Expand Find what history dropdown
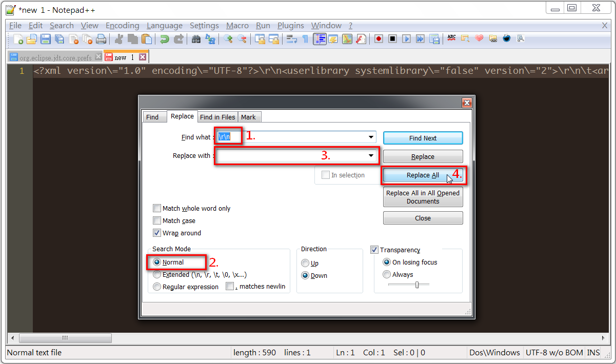Screen dimensions: 616x364 coord(371,137)
